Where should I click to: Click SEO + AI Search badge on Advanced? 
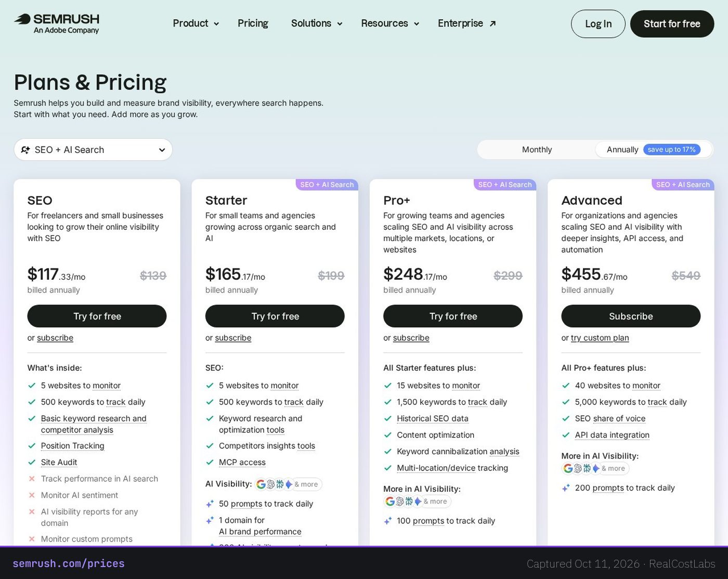click(x=683, y=185)
